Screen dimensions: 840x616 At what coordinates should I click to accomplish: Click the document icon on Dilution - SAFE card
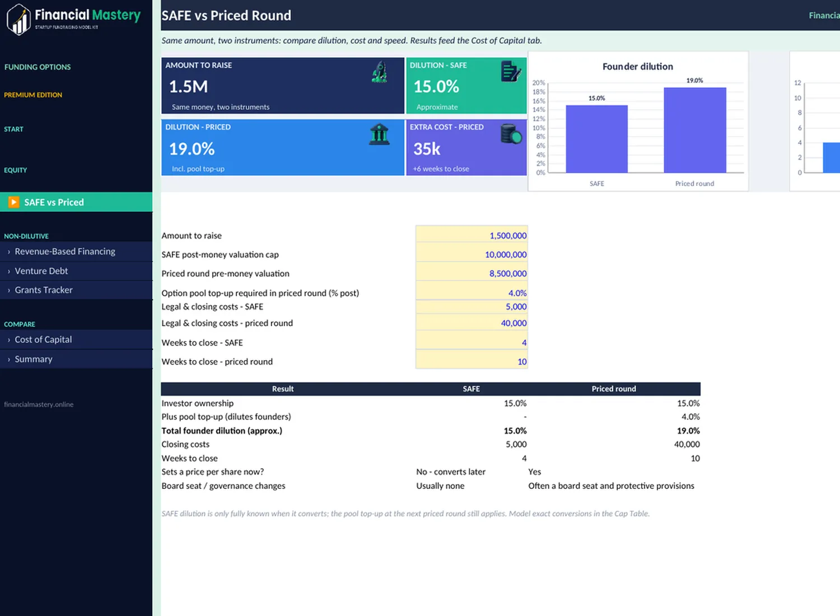(511, 71)
